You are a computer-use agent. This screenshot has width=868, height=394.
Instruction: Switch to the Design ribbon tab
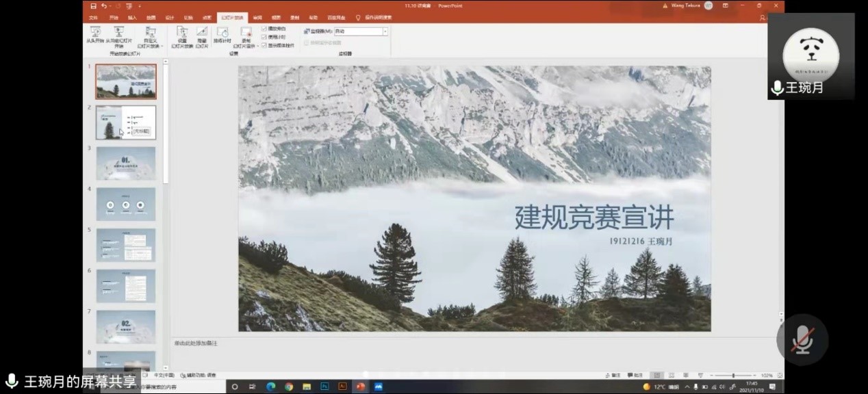click(170, 17)
